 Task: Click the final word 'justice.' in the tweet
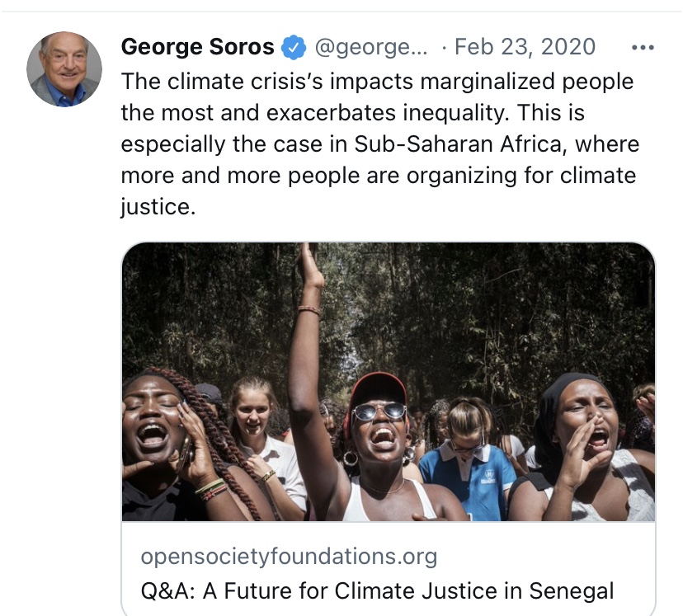click(158, 205)
